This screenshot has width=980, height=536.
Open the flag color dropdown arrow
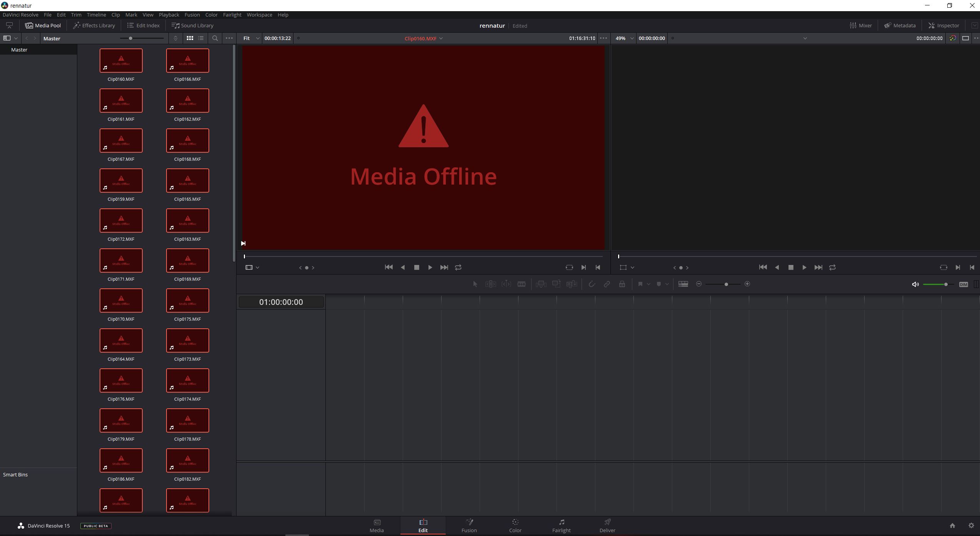click(x=648, y=284)
